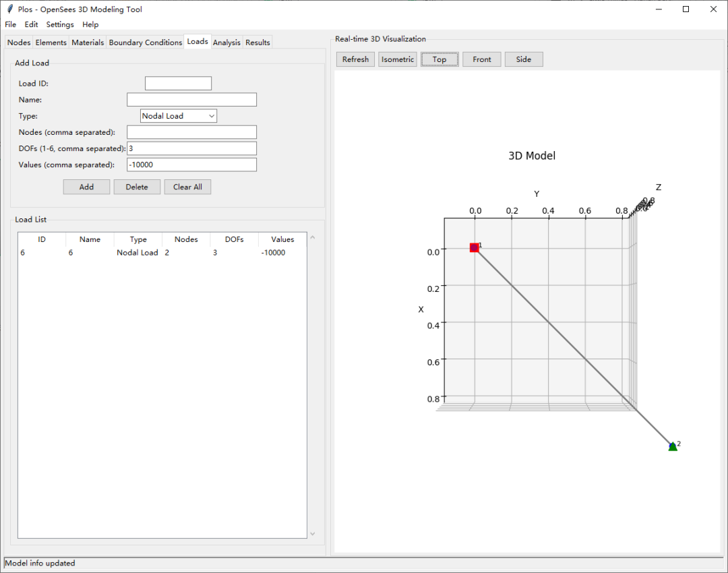Click the Add button

[x=86, y=187]
